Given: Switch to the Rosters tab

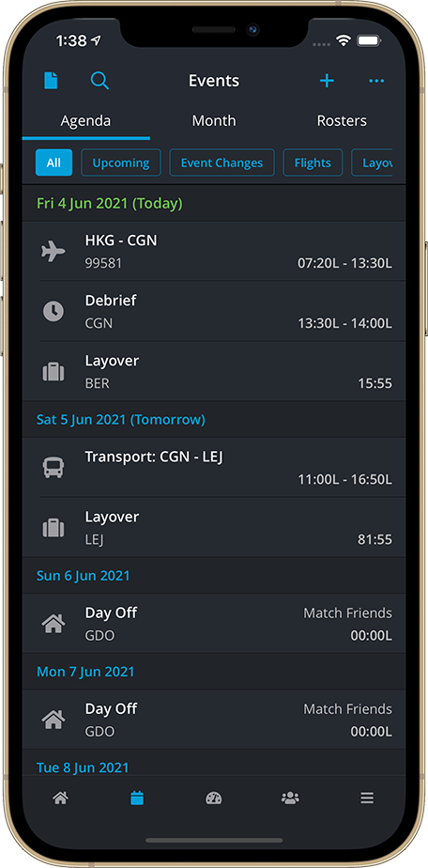Looking at the screenshot, I should click(342, 120).
